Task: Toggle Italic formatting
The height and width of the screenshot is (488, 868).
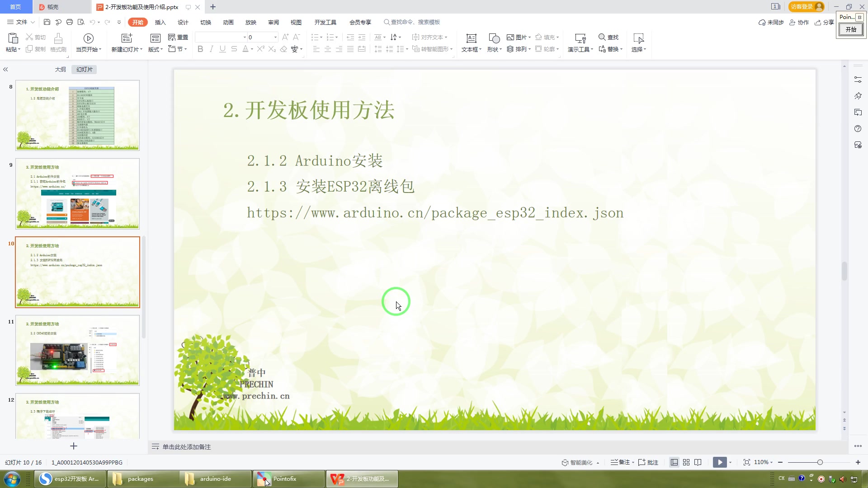Action: tap(211, 49)
